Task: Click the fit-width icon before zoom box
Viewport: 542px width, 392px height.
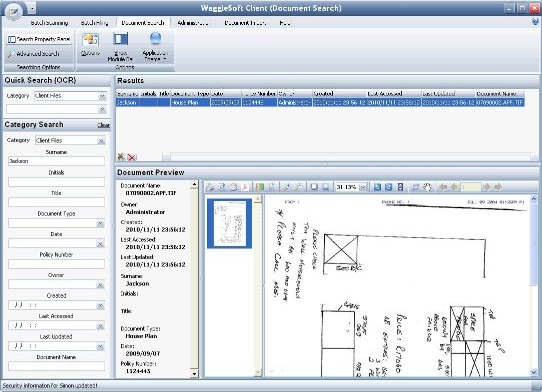Action: [x=325, y=187]
